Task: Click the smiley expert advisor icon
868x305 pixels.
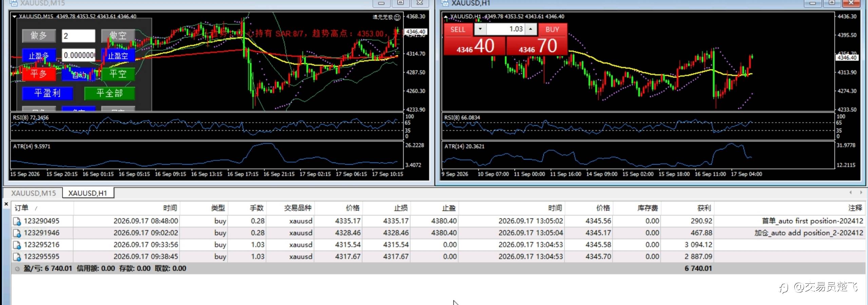Action: (x=397, y=17)
